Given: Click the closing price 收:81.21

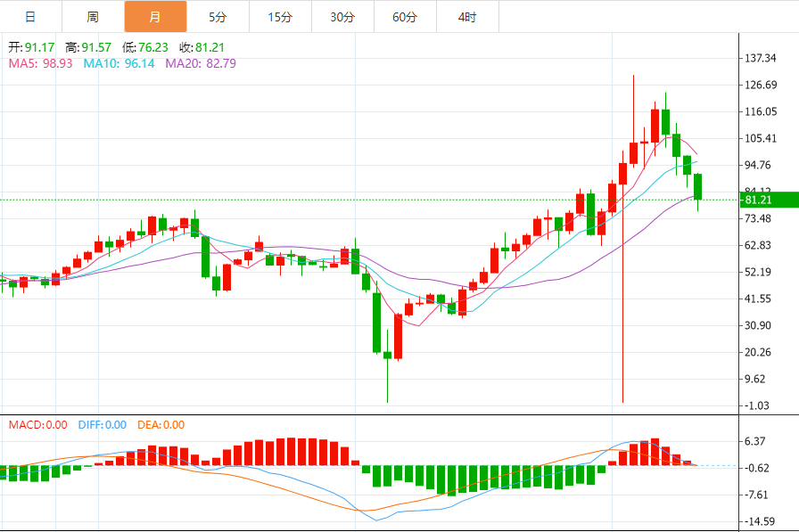Looking at the screenshot, I should click(202, 47).
